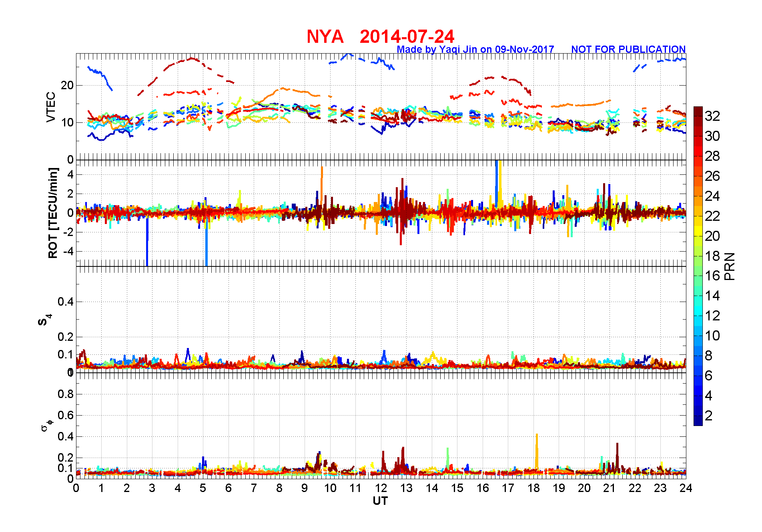
Task: Click the S4 y-axis label
Action: tap(44, 320)
